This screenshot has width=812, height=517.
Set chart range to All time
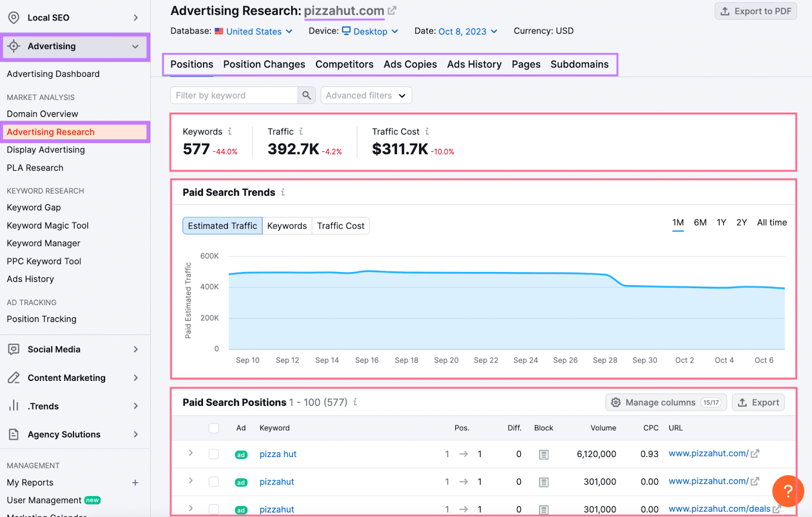(x=771, y=222)
